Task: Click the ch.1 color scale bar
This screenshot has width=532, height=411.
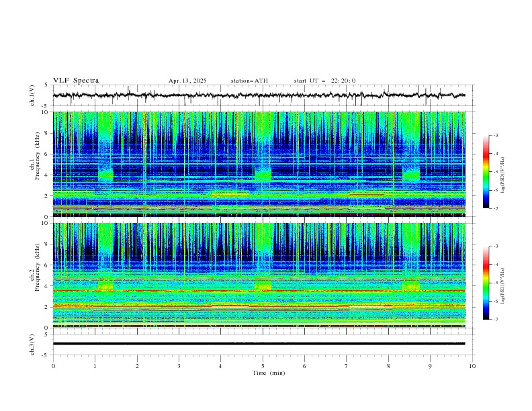Action: 486,172
